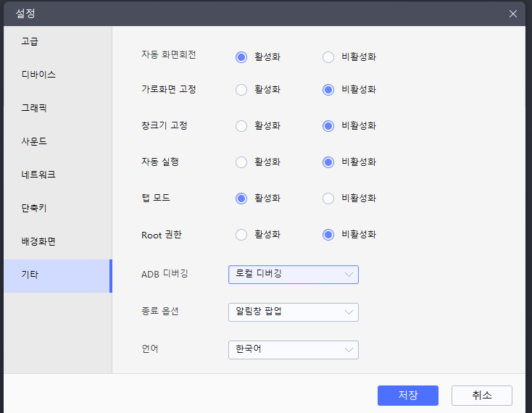Select 비활성화 for 자동 실행

[x=328, y=162]
